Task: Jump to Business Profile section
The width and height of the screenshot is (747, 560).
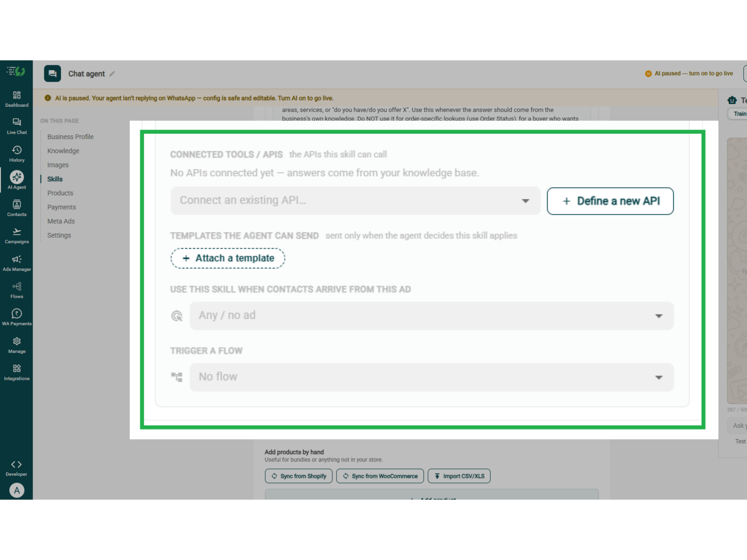Action: [x=70, y=137]
